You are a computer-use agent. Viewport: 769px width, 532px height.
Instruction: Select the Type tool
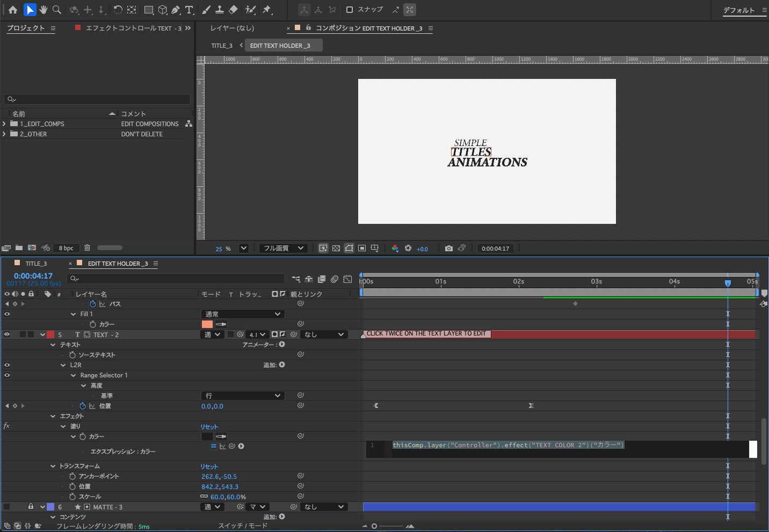point(189,10)
